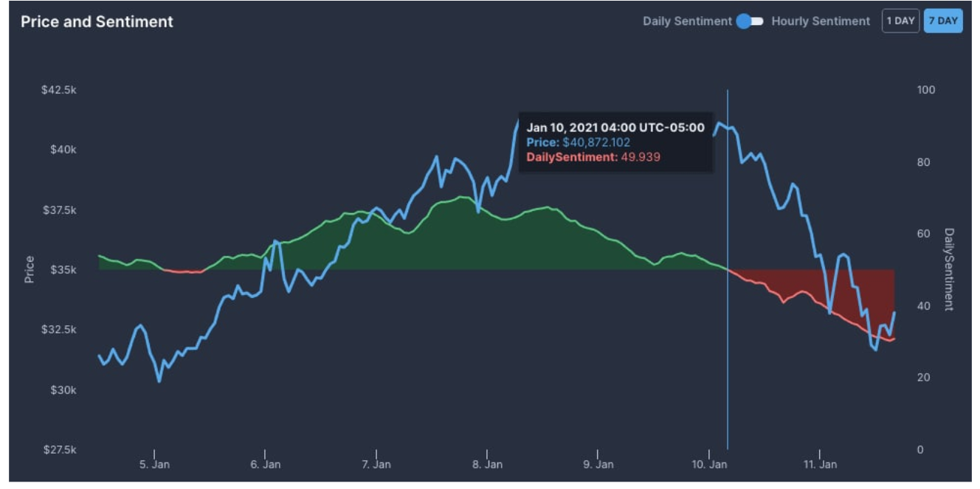Click the 7. Jan x-axis tick label
Viewport: 980px width, 489px height.
click(x=376, y=465)
